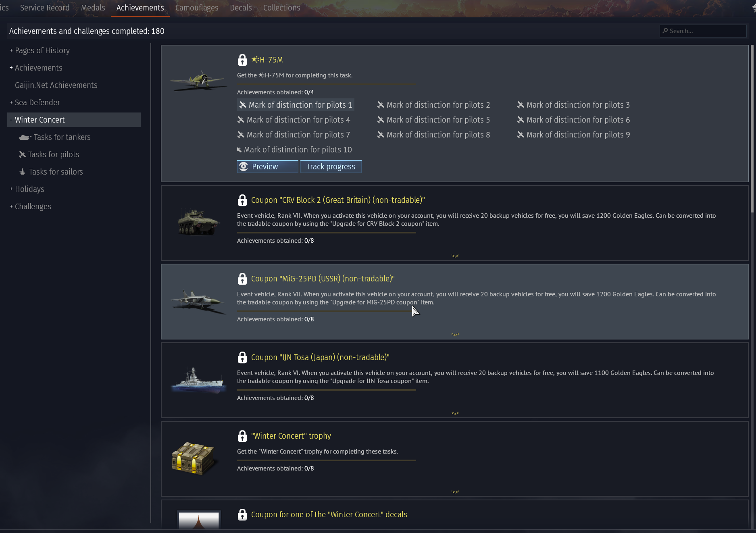Click the Preview button for H-75M

tap(268, 167)
